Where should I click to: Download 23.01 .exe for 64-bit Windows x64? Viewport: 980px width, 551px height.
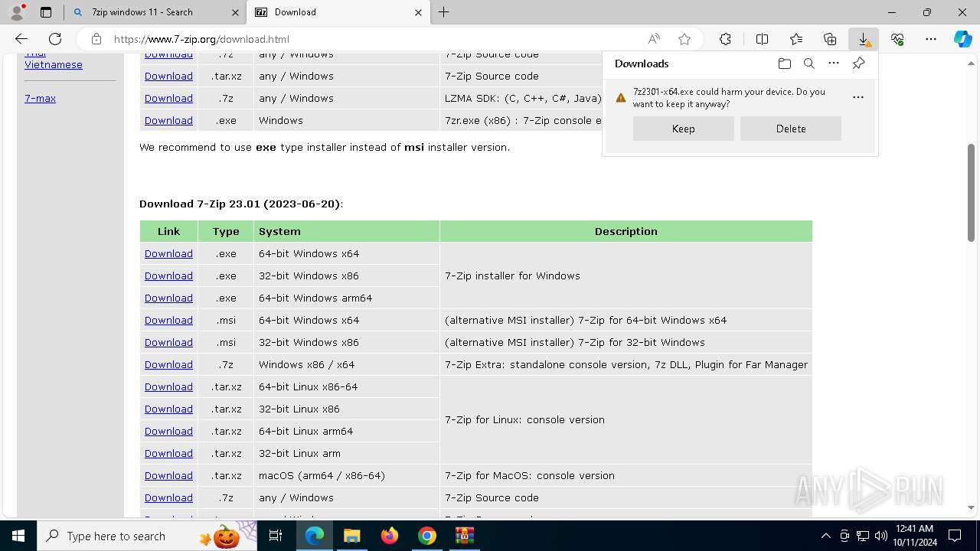point(168,253)
